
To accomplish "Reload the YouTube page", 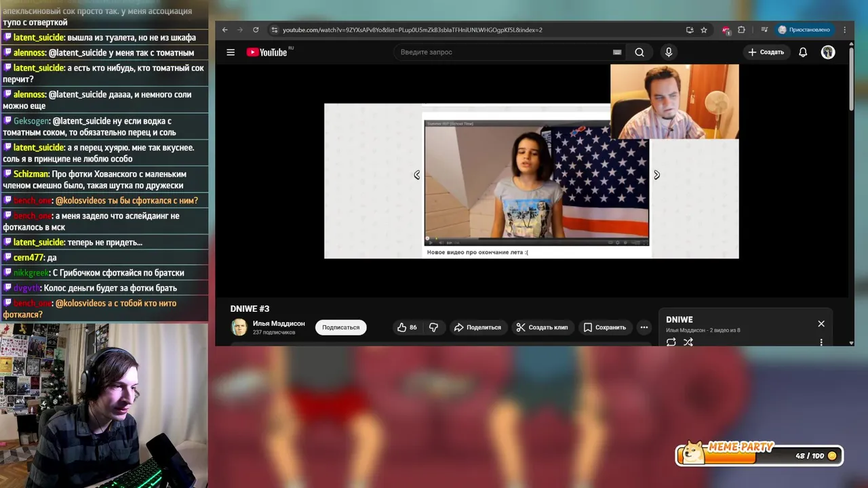I will (x=256, y=30).
